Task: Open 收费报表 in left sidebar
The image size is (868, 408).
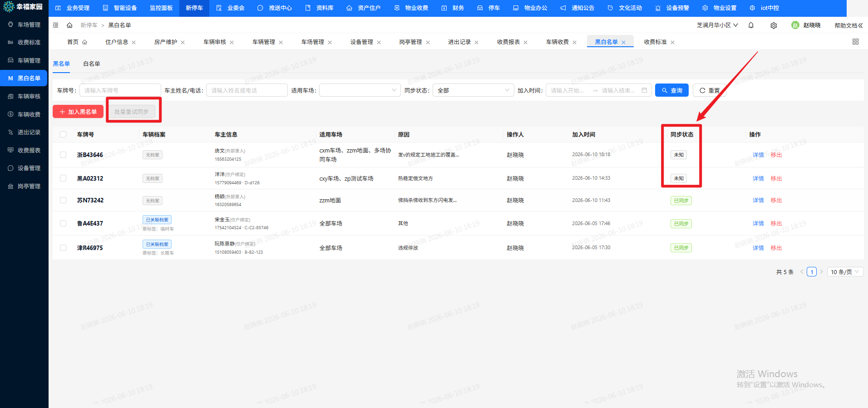Action: [x=24, y=150]
